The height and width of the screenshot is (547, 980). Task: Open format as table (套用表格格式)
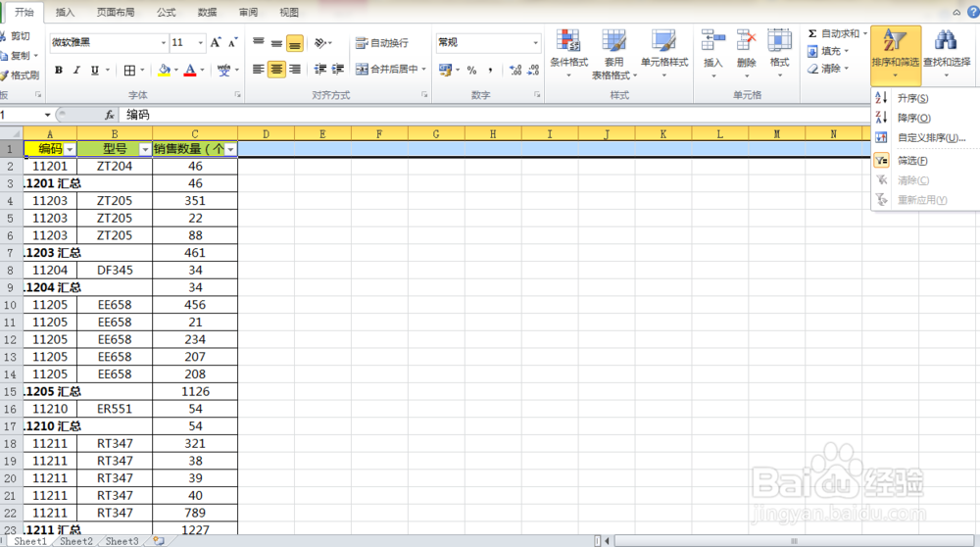pyautogui.click(x=613, y=54)
